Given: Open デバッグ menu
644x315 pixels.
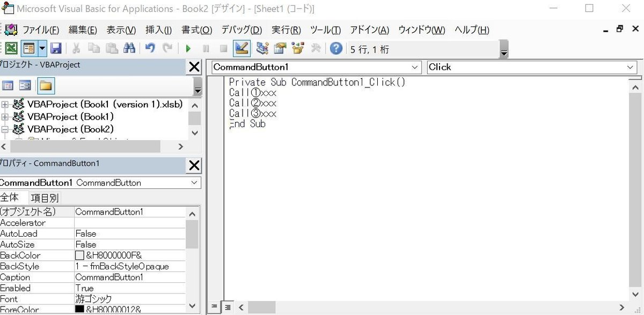Looking at the screenshot, I should click(241, 30).
